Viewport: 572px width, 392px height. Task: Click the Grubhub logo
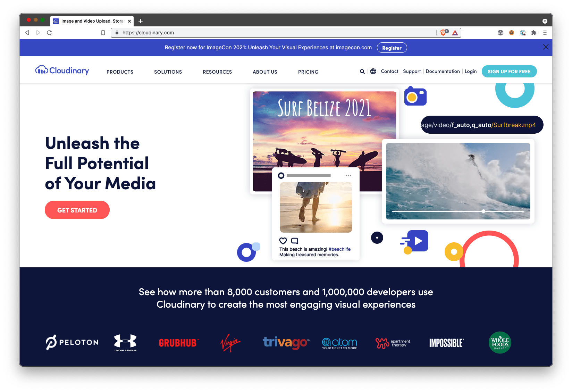pos(178,343)
